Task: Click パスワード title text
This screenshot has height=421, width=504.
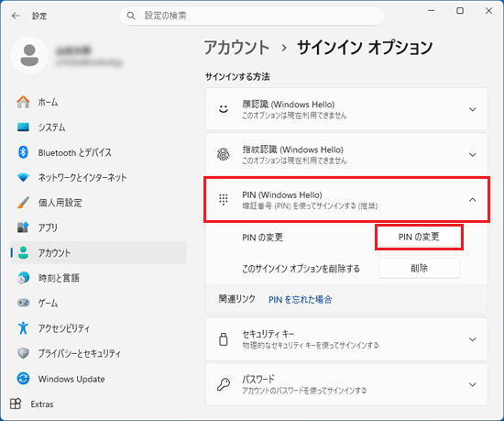Action: (x=258, y=379)
